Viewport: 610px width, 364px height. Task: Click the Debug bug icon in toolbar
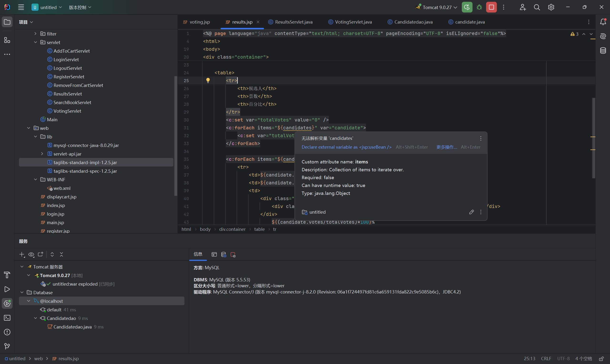point(479,7)
